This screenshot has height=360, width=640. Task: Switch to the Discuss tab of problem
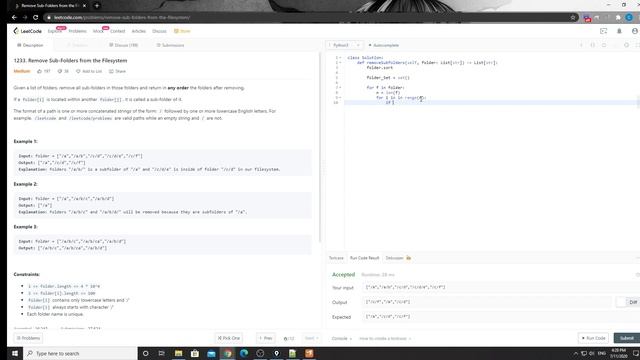124,45
